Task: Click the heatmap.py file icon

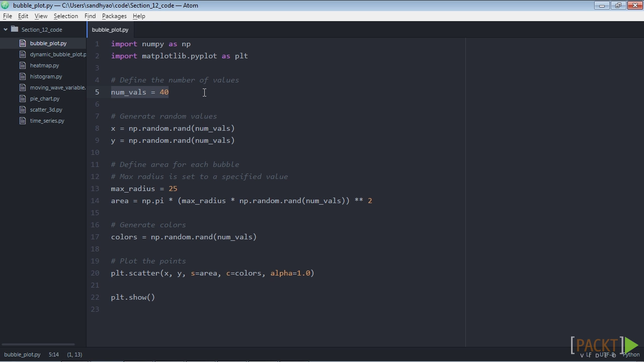Action: point(23,65)
